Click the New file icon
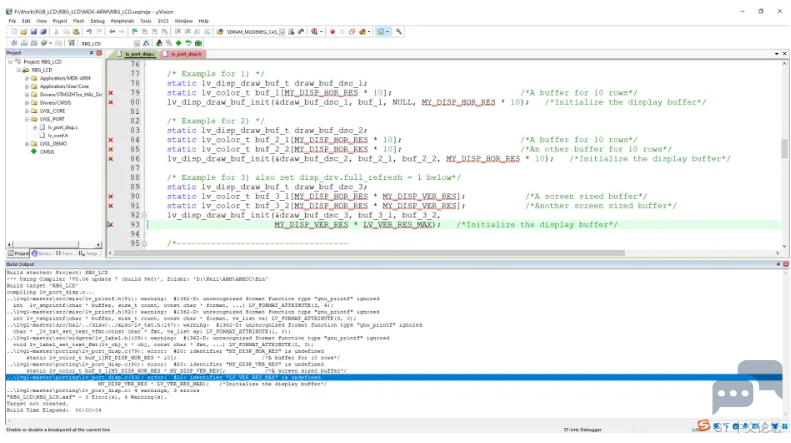This screenshot has width=791, height=443. pyautogui.click(x=14, y=32)
